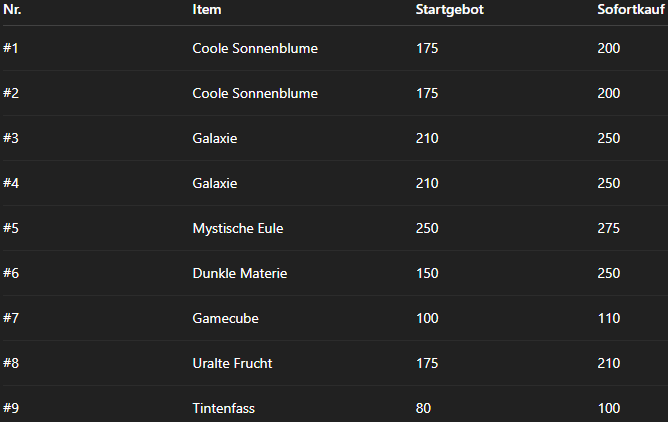Click the Startgebot value 150 of Dunkle Materie

[427, 273]
